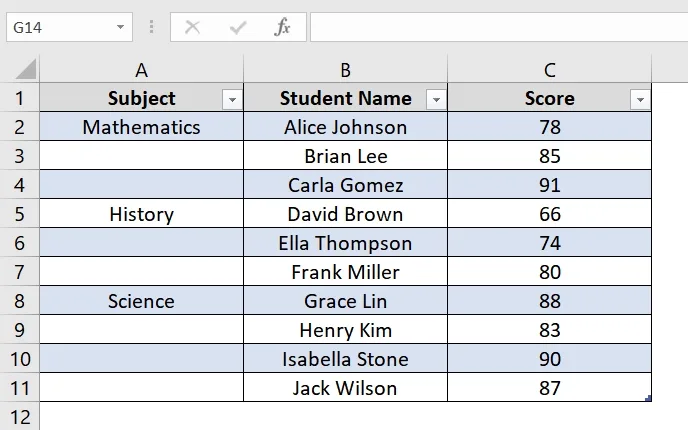The width and height of the screenshot is (688, 430).
Task: Click inside the formula bar input
Action: tap(499, 27)
